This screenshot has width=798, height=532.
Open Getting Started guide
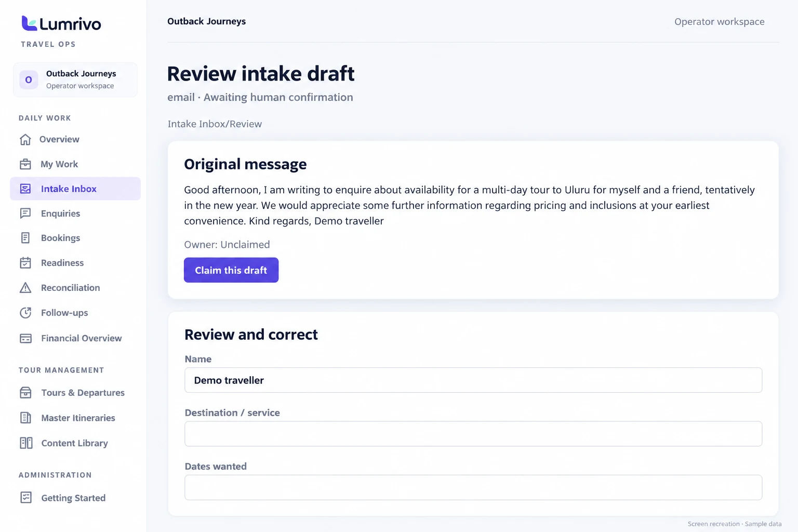(x=75, y=498)
